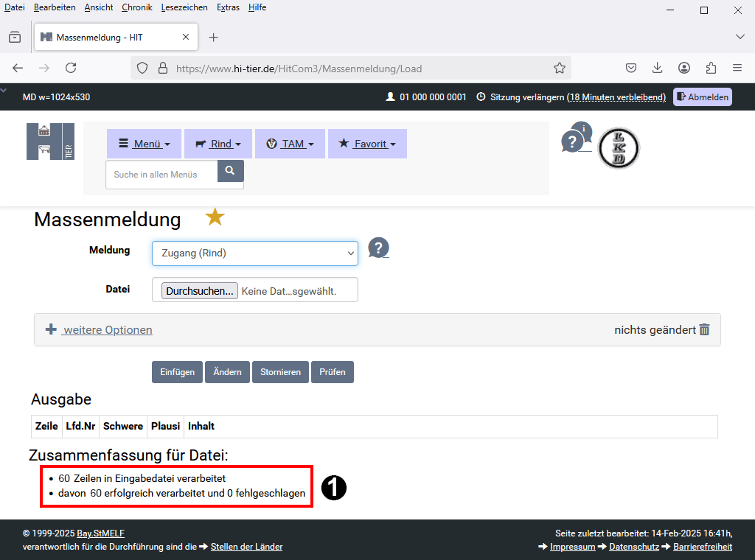Viewport: 755px width, 560px height.
Task: Click the gold favorite star beside Massenmeldung
Action: (x=215, y=217)
